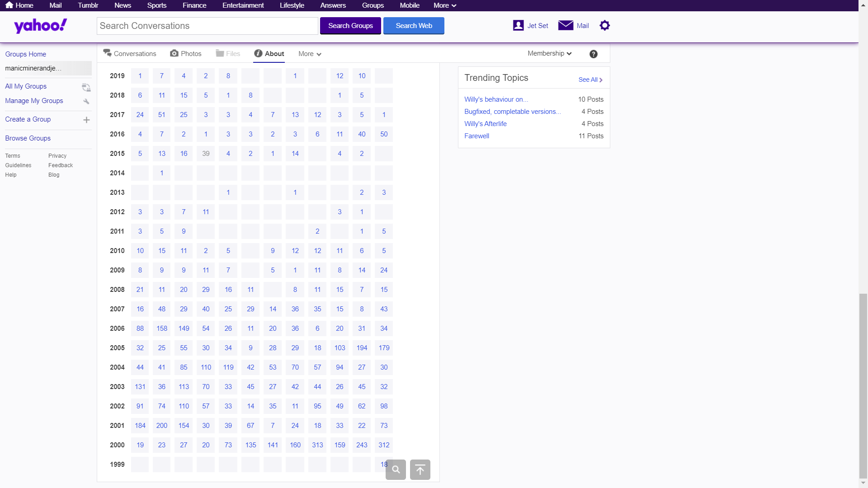Click the Yahoo logo

click(40, 26)
